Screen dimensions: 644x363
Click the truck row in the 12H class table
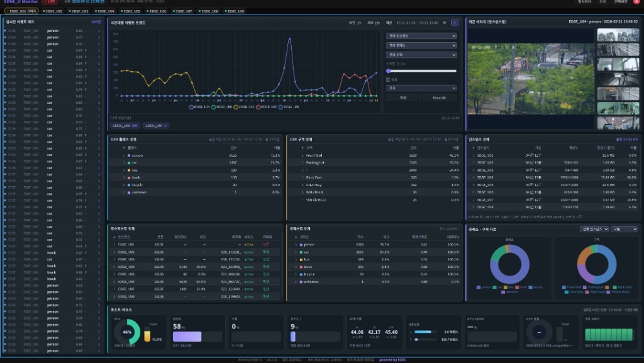[195, 177]
